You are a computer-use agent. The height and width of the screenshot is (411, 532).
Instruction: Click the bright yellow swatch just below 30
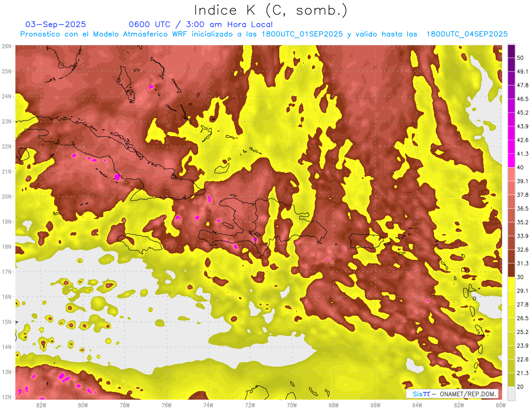(511, 284)
